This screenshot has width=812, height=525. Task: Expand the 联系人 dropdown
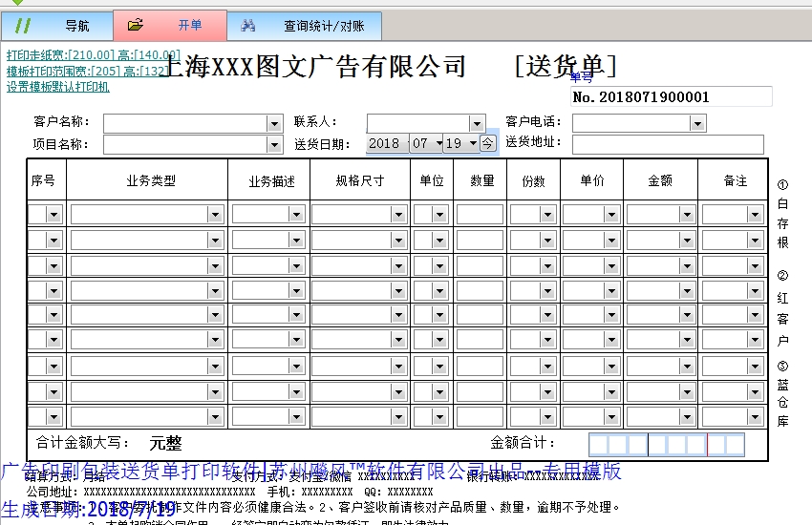point(478,123)
